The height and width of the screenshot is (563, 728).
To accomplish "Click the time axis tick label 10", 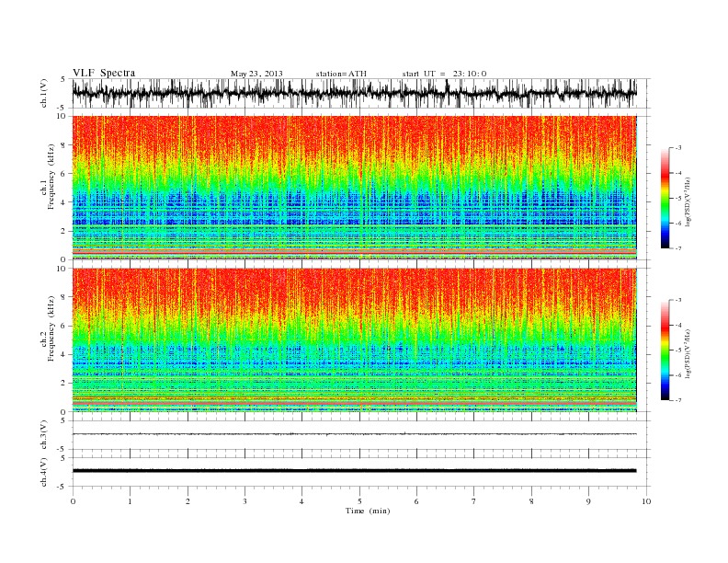I will pos(646,501).
